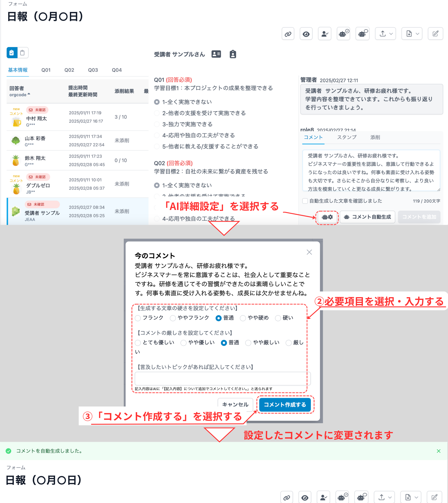The image size is (448, 503).
Task: Click the キャンセル button in the dialog
Action: coord(235,404)
